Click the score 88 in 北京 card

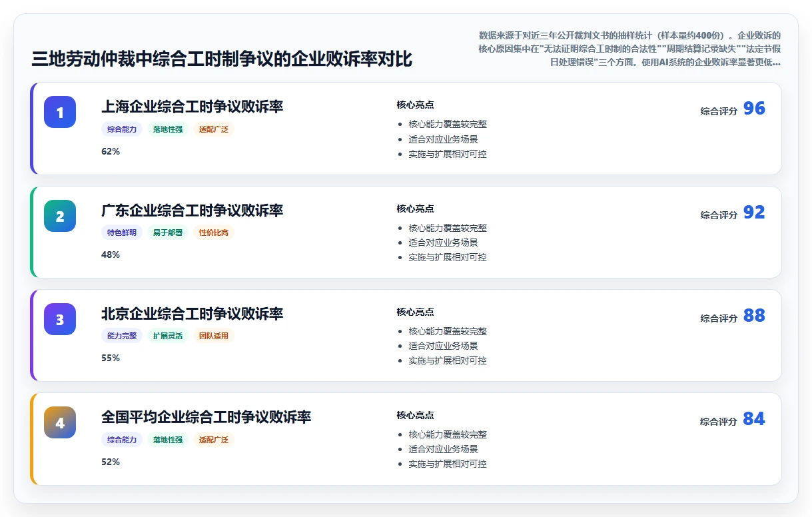(754, 316)
